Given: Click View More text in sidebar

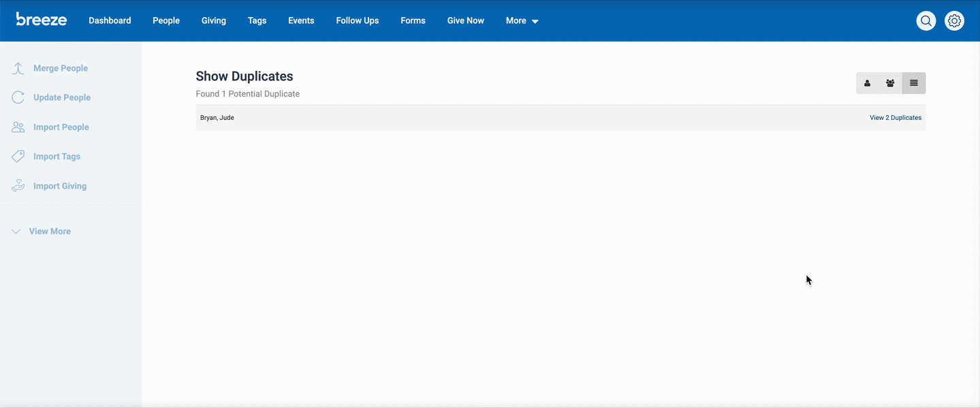Looking at the screenshot, I should tap(50, 232).
